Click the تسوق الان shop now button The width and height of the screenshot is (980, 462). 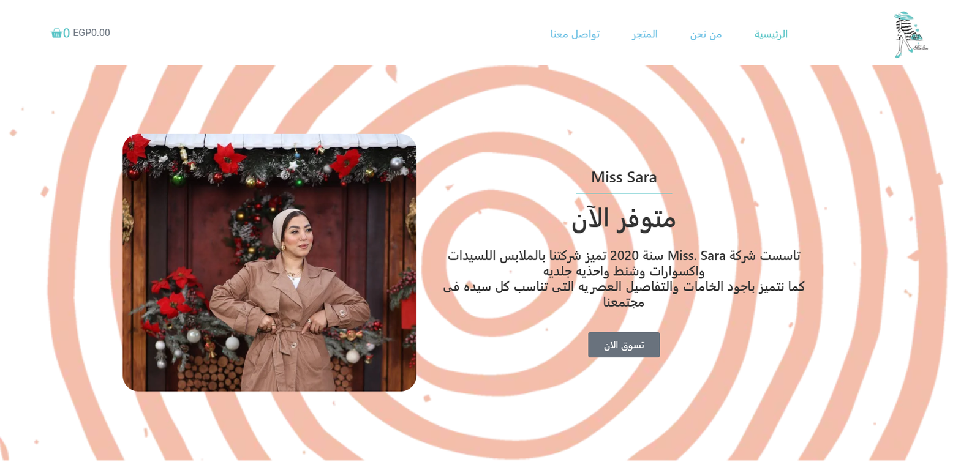point(624,345)
